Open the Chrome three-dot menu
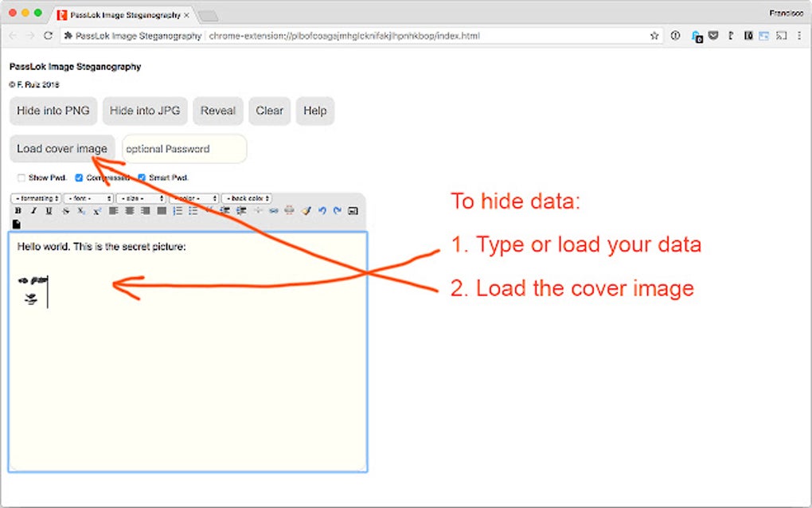The image size is (812, 508). (799, 35)
